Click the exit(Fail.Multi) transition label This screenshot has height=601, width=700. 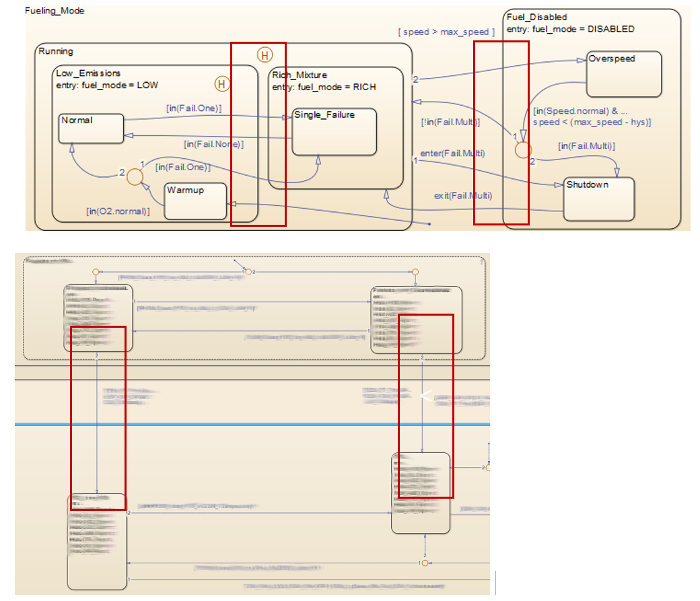pyautogui.click(x=463, y=196)
